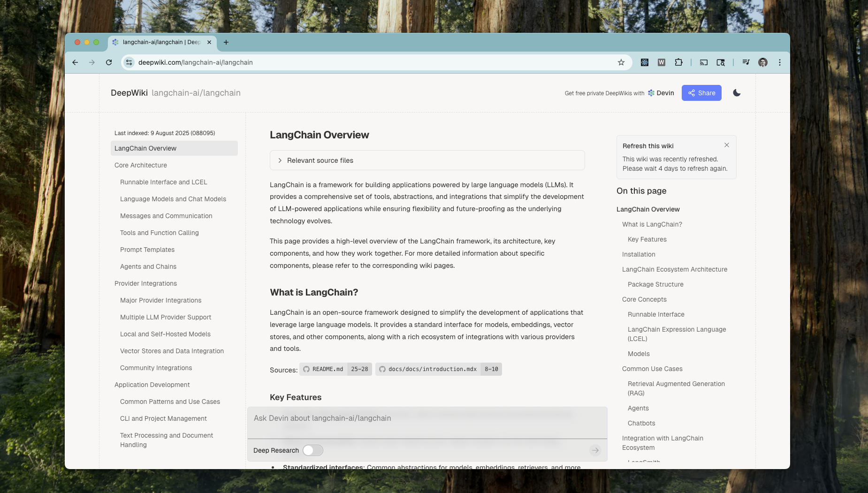Switch to dark mode via moon icon
Viewport: 868px width, 493px height.
point(736,92)
